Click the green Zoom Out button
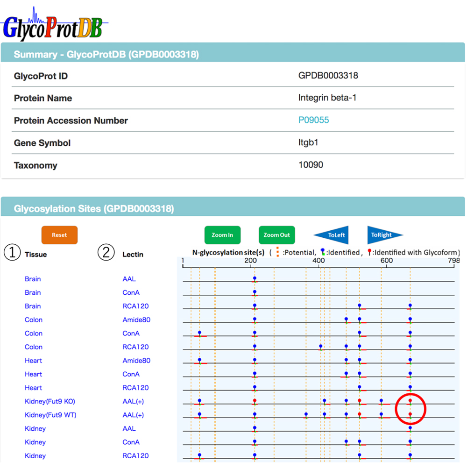This screenshot has height=476, width=467. click(x=277, y=235)
